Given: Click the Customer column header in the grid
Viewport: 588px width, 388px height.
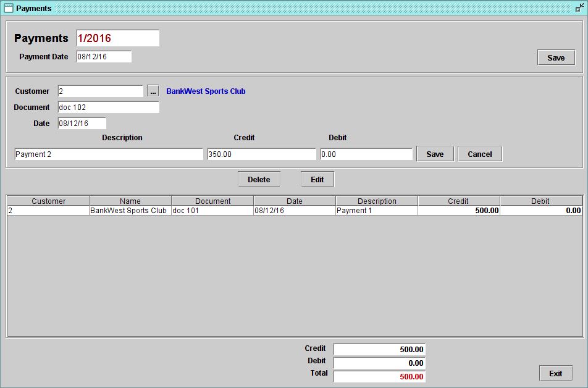Looking at the screenshot, I should (48, 201).
